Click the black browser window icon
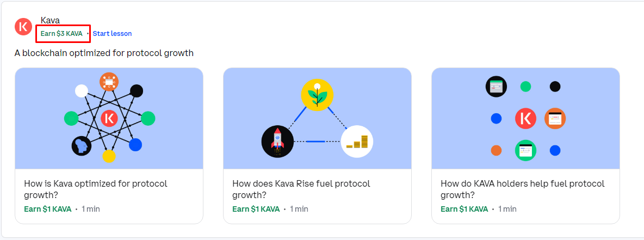Screen dimensions: 644x240 point(496,87)
